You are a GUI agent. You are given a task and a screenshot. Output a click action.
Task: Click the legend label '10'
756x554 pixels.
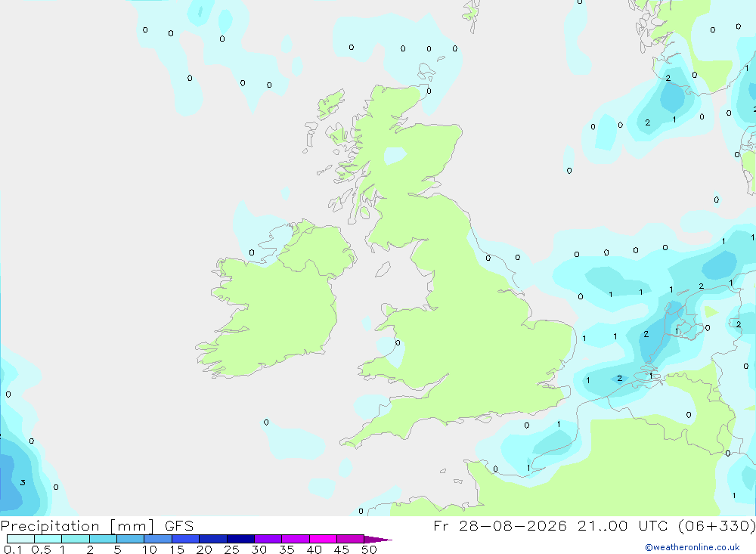click(x=150, y=549)
